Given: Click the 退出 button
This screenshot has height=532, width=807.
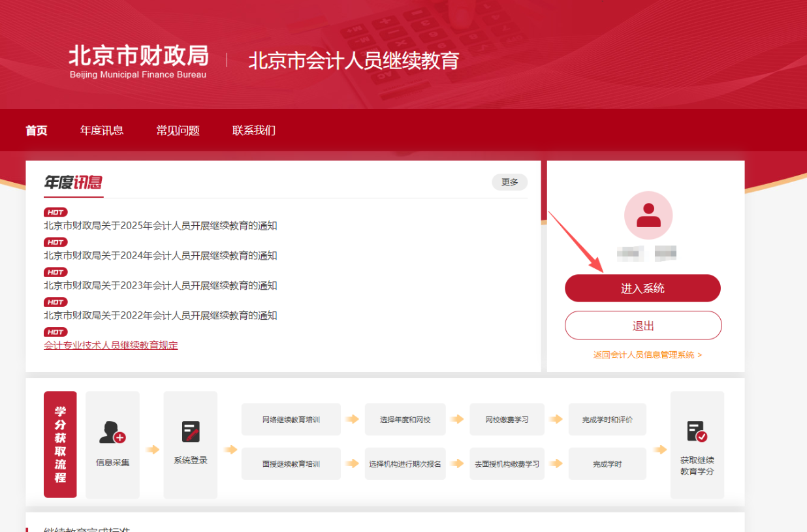Looking at the screenshot, I should (644, 325).
